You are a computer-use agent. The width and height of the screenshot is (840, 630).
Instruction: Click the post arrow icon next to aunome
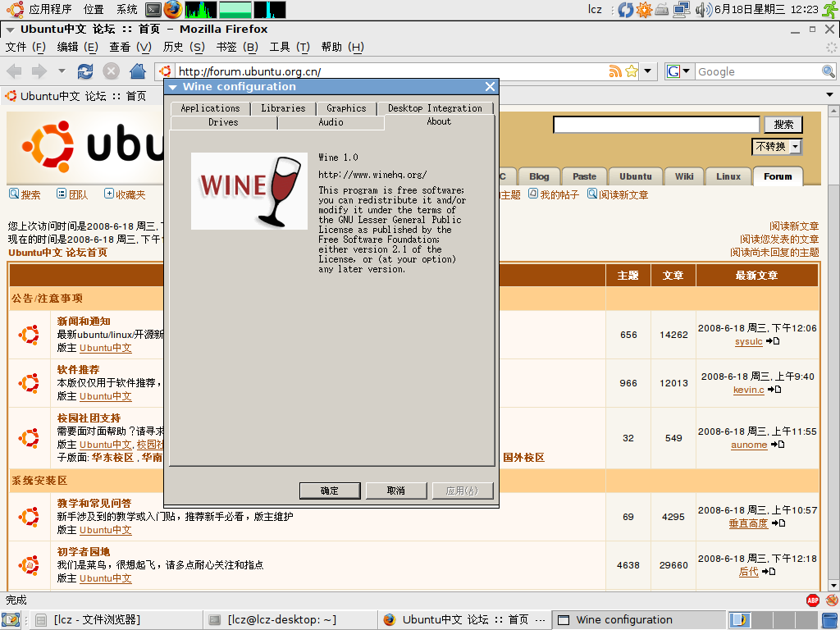coord(778,444)
